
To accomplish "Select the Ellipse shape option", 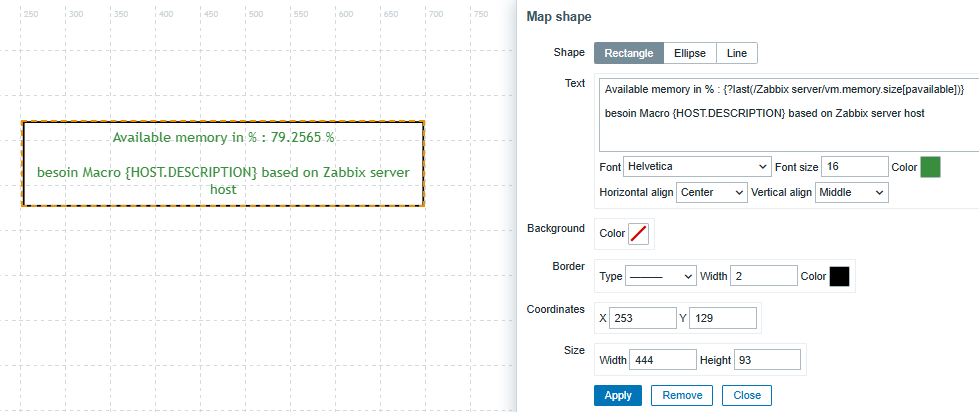I will (x=689, y=53).
